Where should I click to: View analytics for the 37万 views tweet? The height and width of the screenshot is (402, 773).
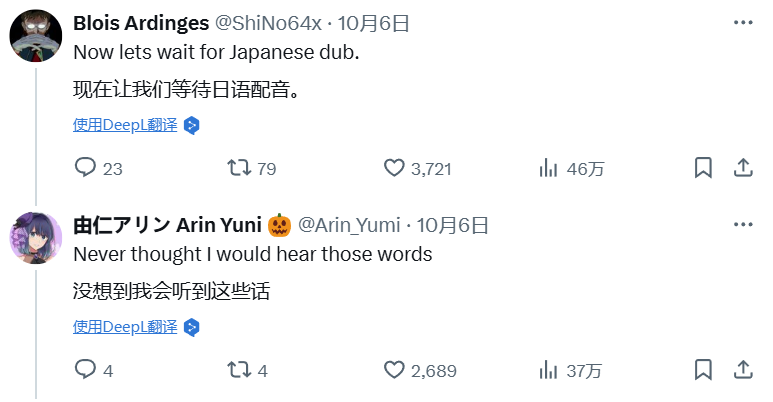(x=548, y=370)
